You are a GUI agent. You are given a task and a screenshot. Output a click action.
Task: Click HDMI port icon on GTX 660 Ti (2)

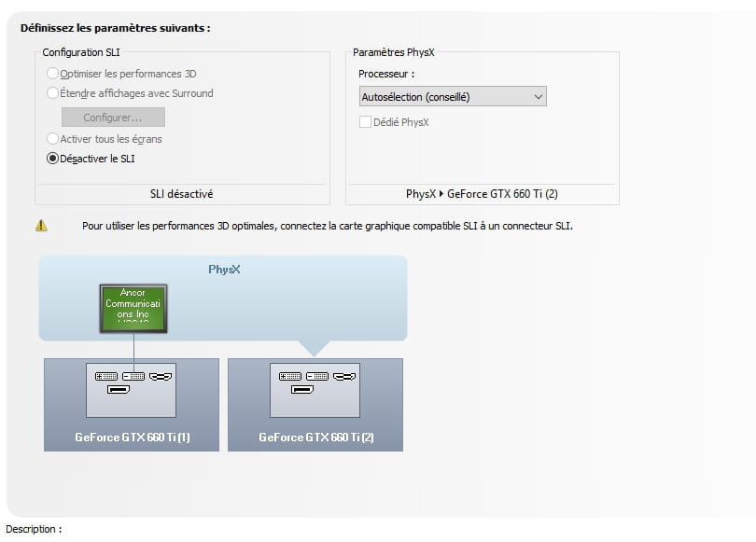(x=344, y=376)
